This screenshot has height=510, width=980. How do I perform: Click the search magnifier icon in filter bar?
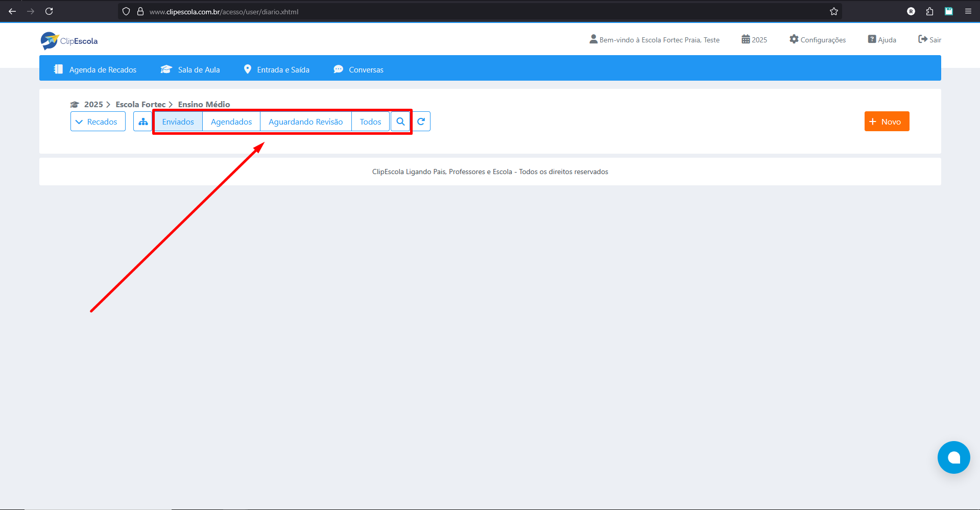pyautogui.click(x=400, y=122)
